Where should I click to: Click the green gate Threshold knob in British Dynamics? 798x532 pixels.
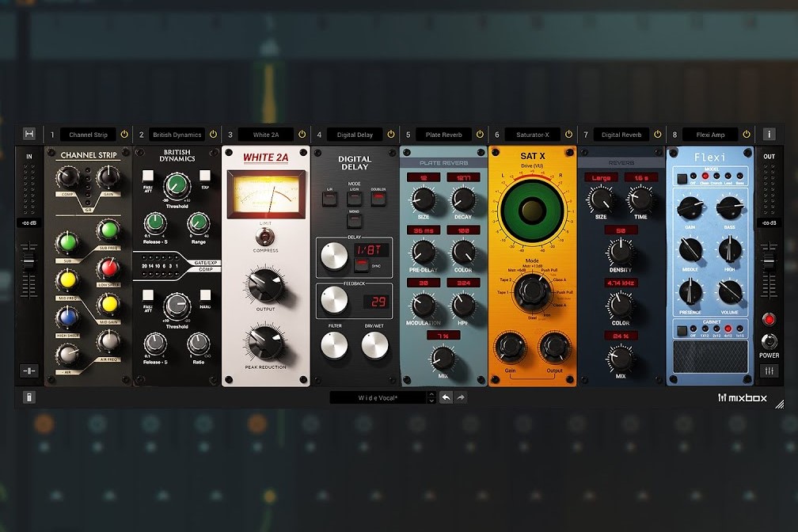coord(176,186)
